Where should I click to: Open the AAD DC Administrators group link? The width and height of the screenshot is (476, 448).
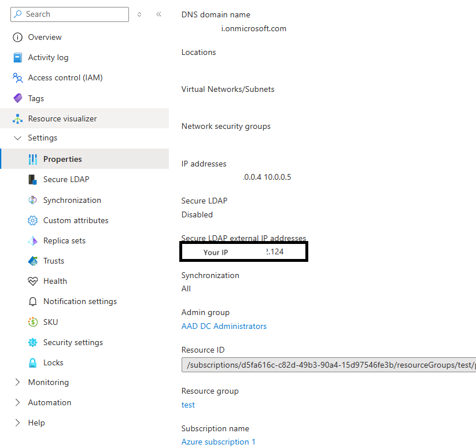tap(224, 326)
